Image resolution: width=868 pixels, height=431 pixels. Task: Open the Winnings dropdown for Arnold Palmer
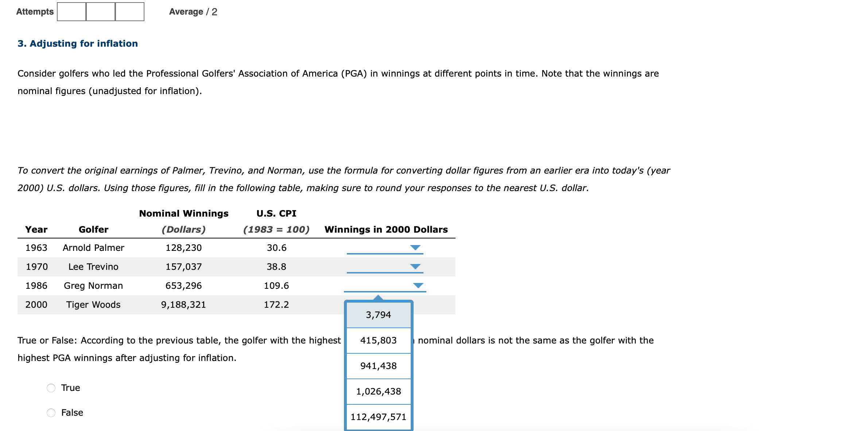click(x=416, y=247)
